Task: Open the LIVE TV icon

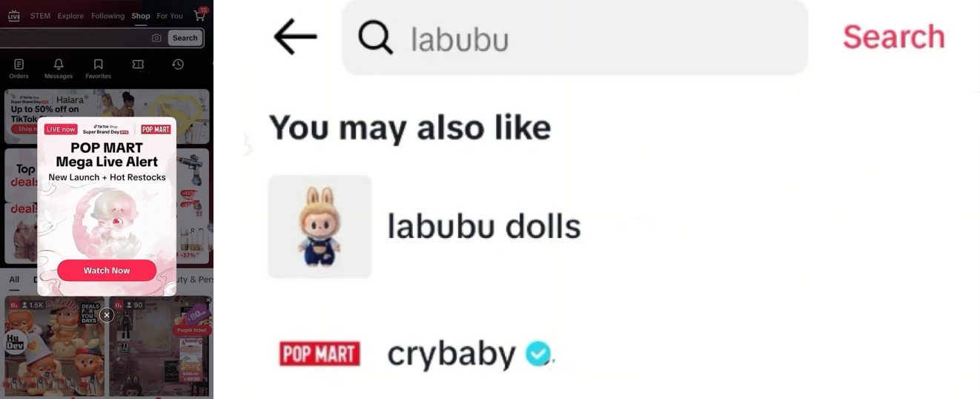Action: pos(14,16)
